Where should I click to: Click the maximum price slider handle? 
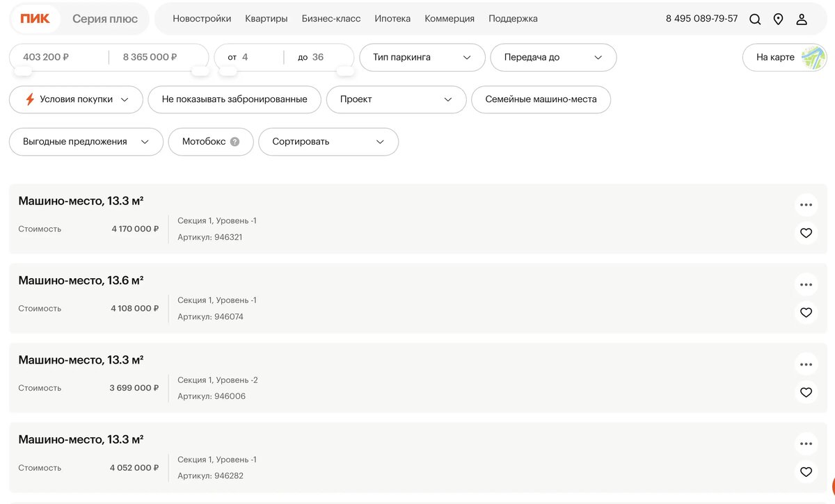pos(200,71)
